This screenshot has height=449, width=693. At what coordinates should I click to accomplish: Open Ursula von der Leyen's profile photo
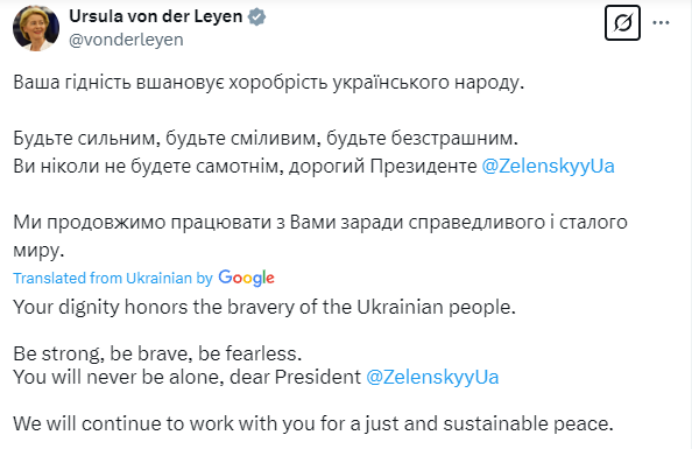tap(36, 28)
